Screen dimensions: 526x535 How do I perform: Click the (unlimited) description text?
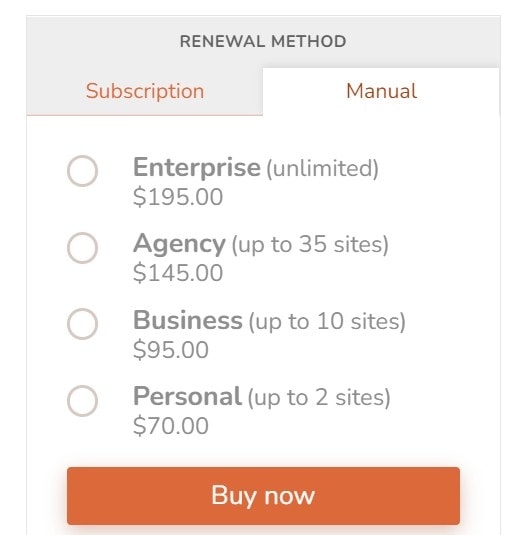[x=322, y=169]
